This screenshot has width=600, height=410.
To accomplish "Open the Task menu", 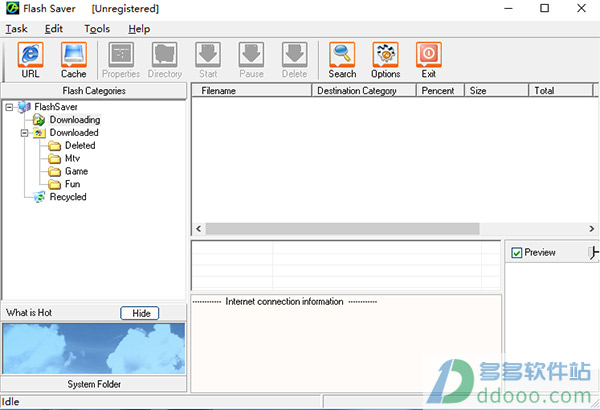I will coord(16,29).
